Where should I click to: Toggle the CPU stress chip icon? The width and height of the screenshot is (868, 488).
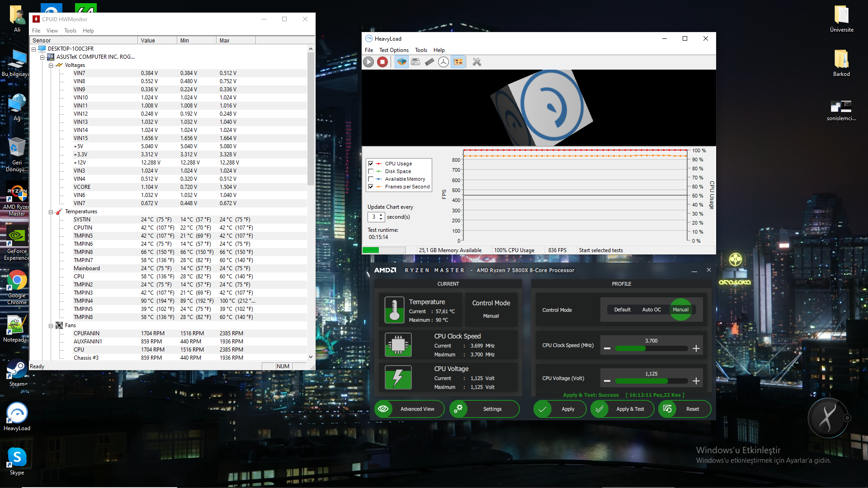(401, 62)
